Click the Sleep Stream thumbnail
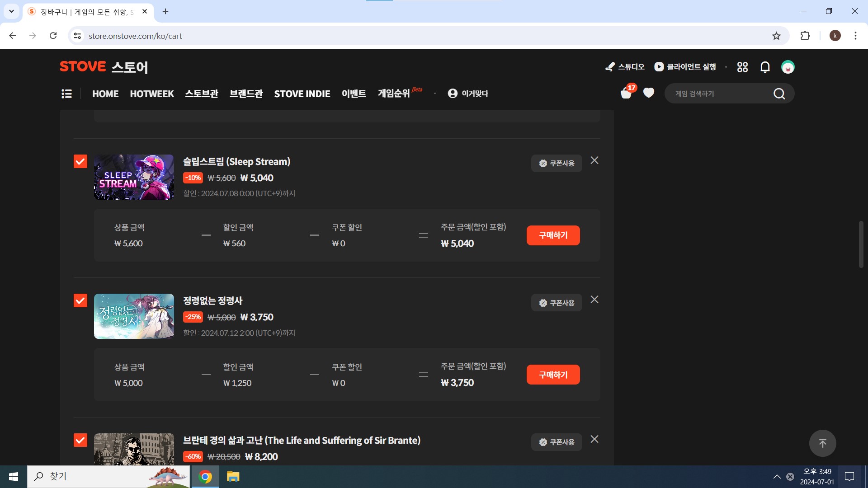Image resolution: width=868 pixels, height=488 pixels. click(134, 177)
